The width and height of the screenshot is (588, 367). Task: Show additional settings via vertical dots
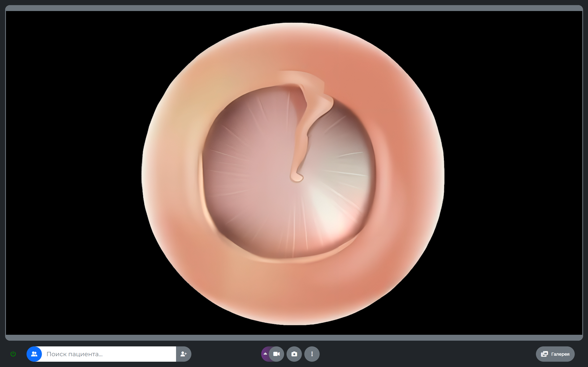(x=312, y=354)
